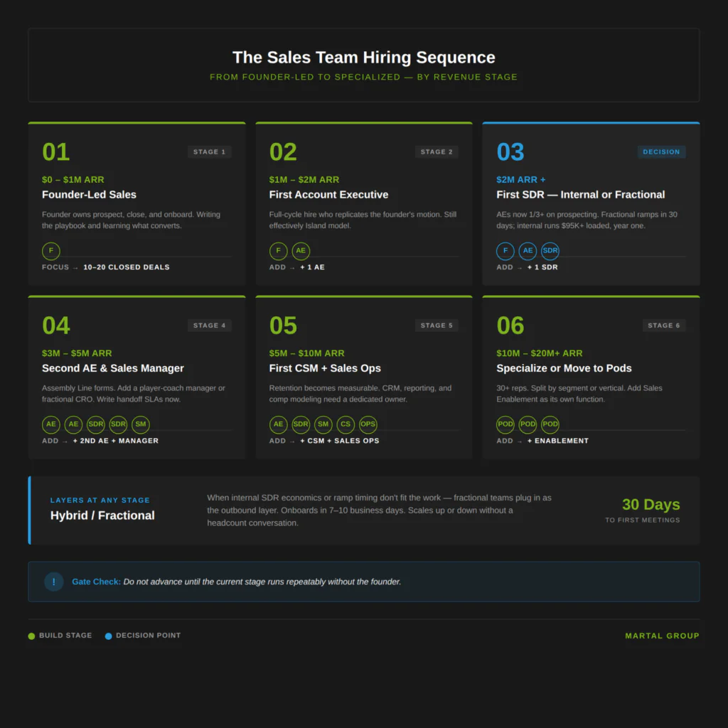
Task: Click the '$3M – $5M ARR' label
Action: [77, 353]
